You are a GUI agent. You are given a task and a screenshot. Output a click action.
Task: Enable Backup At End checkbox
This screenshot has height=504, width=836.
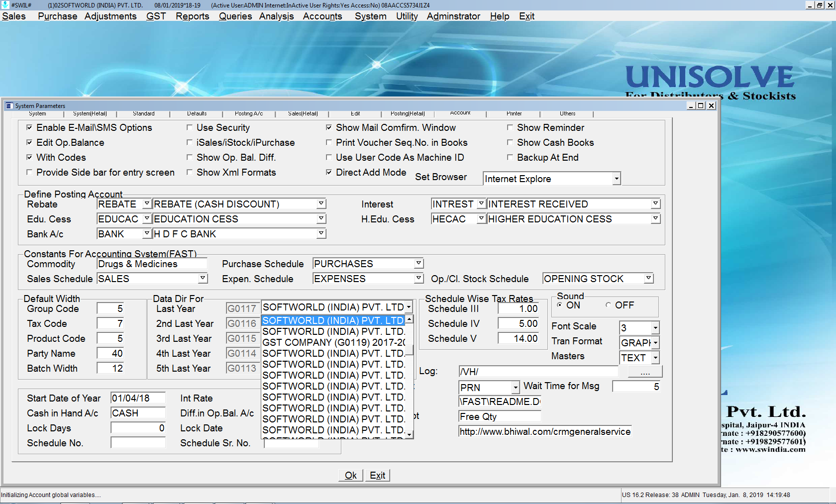click(510, 157)
